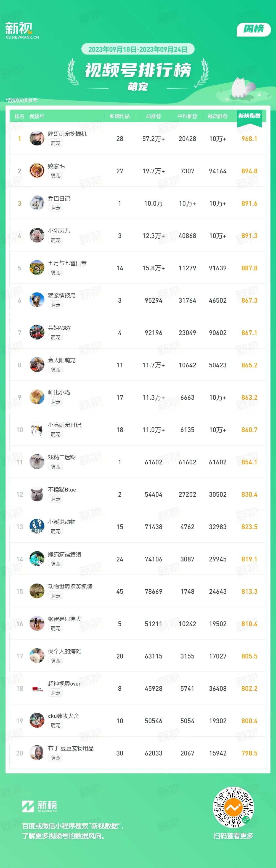This screenshot has width=276, height=868.
Task: Click the white cat illustration
Action: [x=243, y=87]
